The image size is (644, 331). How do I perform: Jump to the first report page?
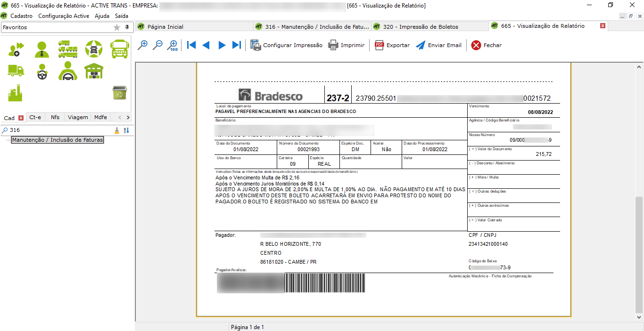[x=191, y=45]
